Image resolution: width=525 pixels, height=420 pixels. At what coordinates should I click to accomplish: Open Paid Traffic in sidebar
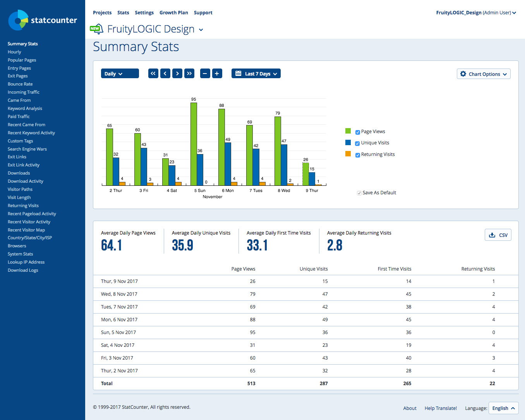pos(19,117)
